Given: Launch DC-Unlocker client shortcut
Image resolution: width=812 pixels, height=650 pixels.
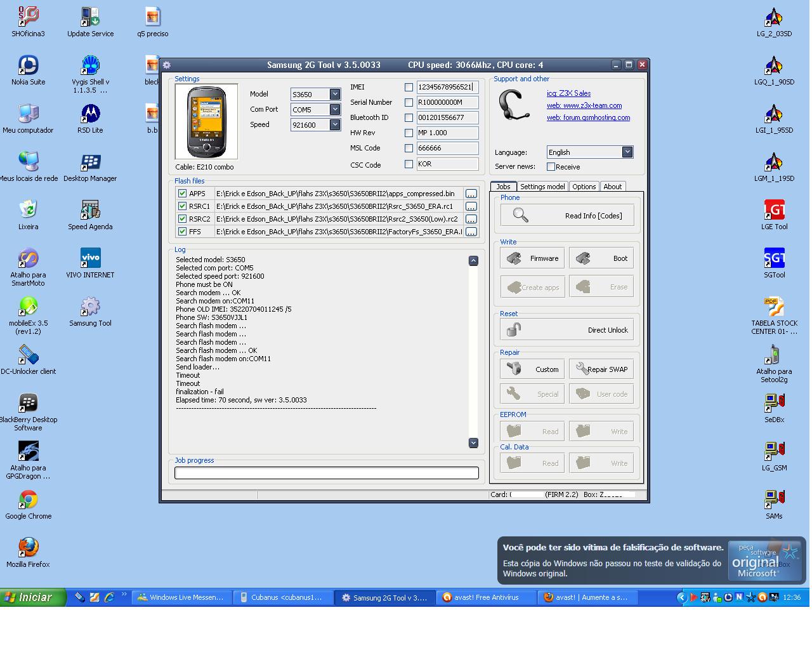Looking at the screenshot, I should (x=28, y=359).
